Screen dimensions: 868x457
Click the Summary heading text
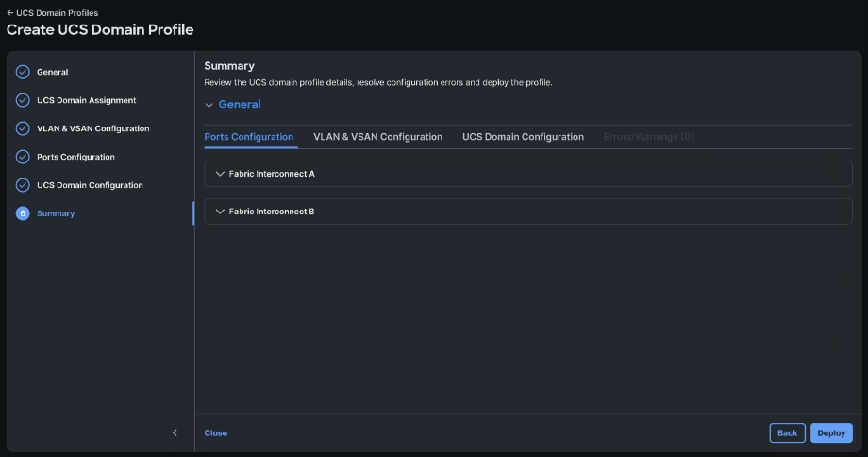[229, 66]
